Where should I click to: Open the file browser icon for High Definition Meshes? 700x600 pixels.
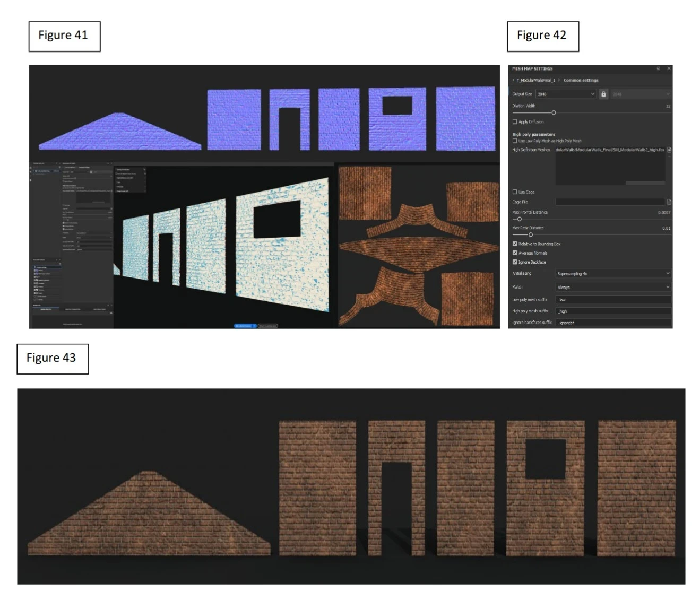669,150
